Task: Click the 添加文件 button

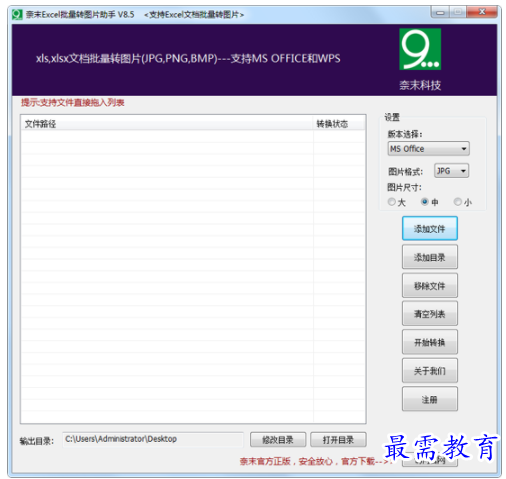Action: (429, 228)
